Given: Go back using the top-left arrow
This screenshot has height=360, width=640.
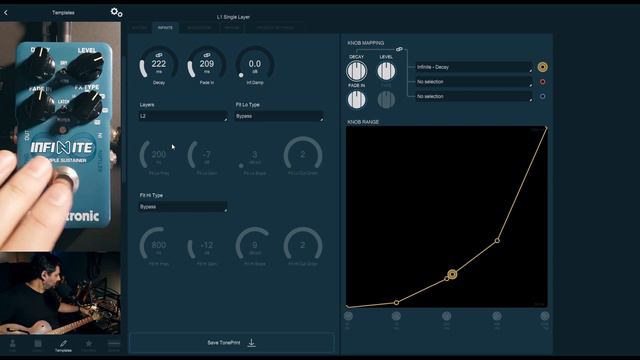Looking at the screenshot, I should tap(6, 13).
